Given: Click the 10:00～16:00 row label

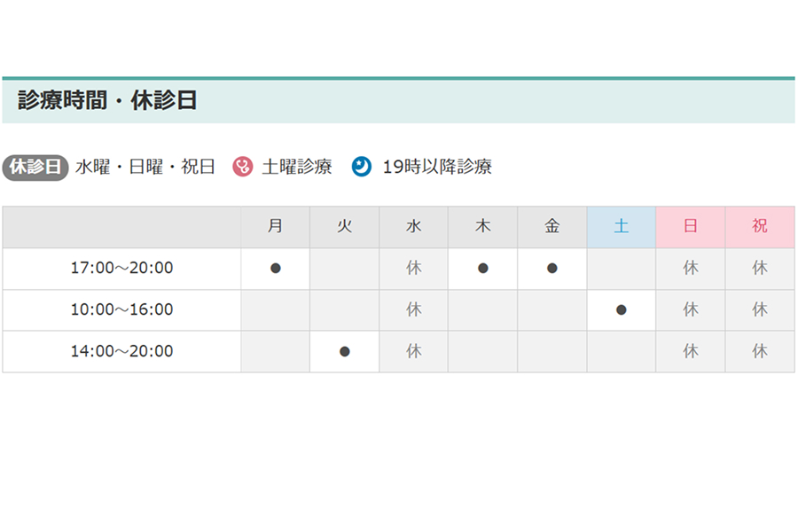Looking at the screenshot, I should 121,309.
